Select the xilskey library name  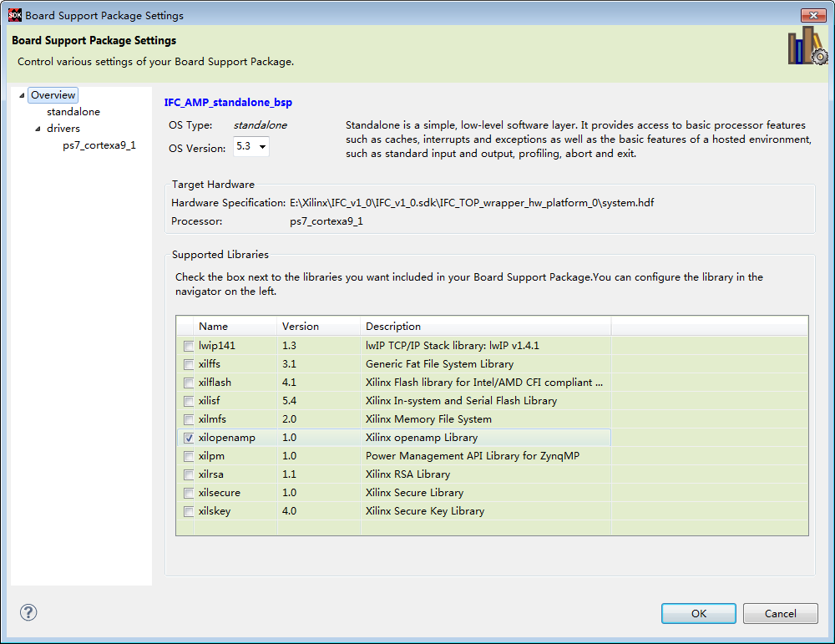(215, 511)
